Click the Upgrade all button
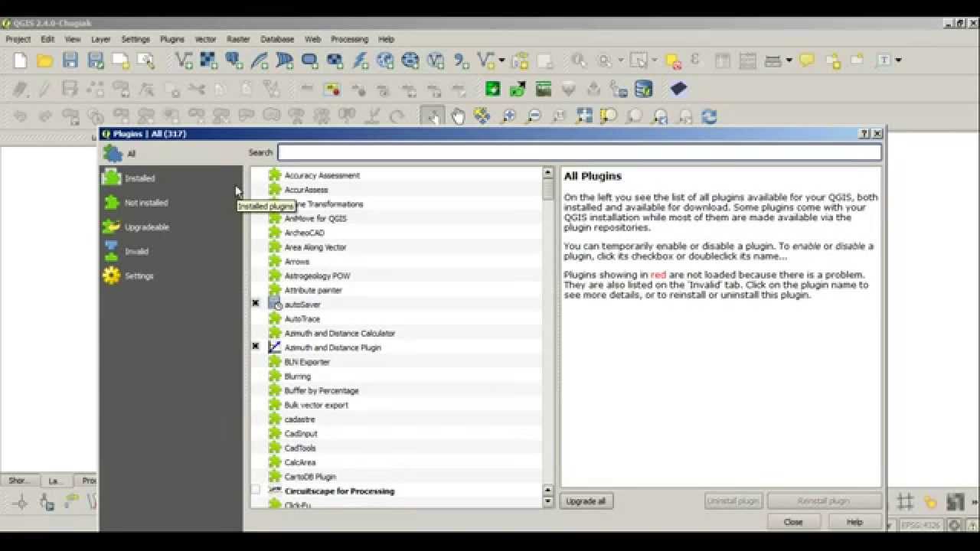This screenshot has height=551, width=980. click(586, 501)
